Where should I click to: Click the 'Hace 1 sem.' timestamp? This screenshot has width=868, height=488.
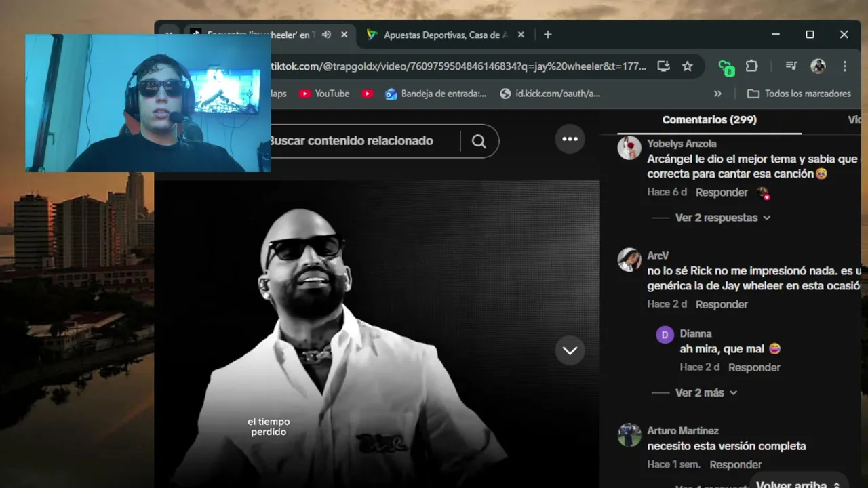(x=675, y=465)
